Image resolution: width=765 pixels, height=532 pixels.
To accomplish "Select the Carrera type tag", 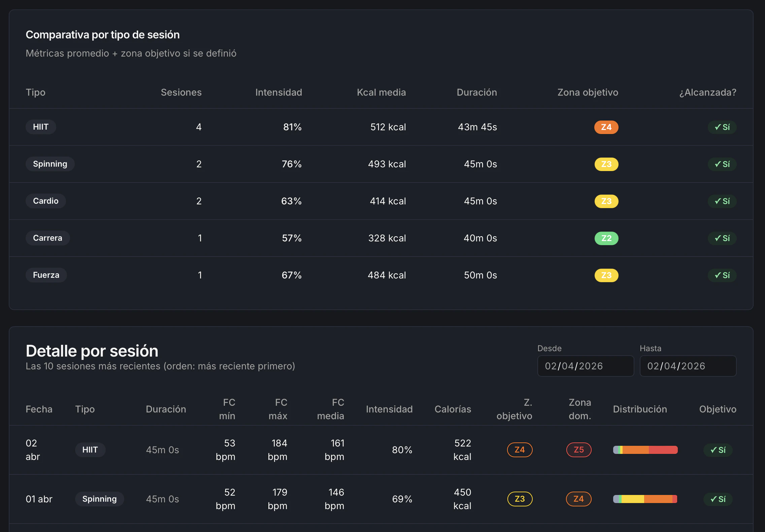I will click(47, 238).
